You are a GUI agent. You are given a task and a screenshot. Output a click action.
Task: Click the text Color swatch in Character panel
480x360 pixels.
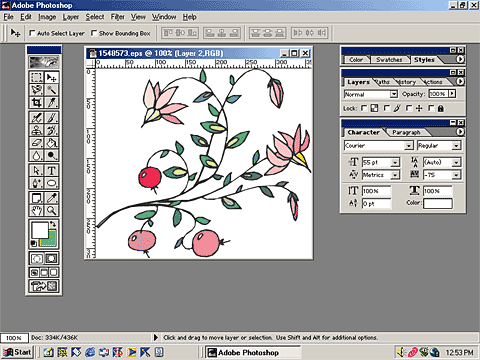click(438, 203)
